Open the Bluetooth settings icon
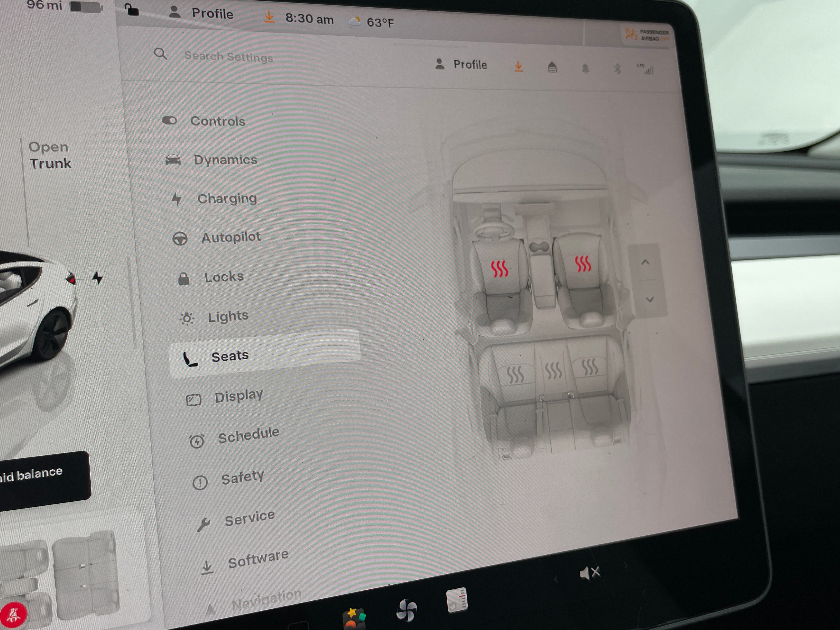Viewport: 840px width, 630px height. click(617, 69)
